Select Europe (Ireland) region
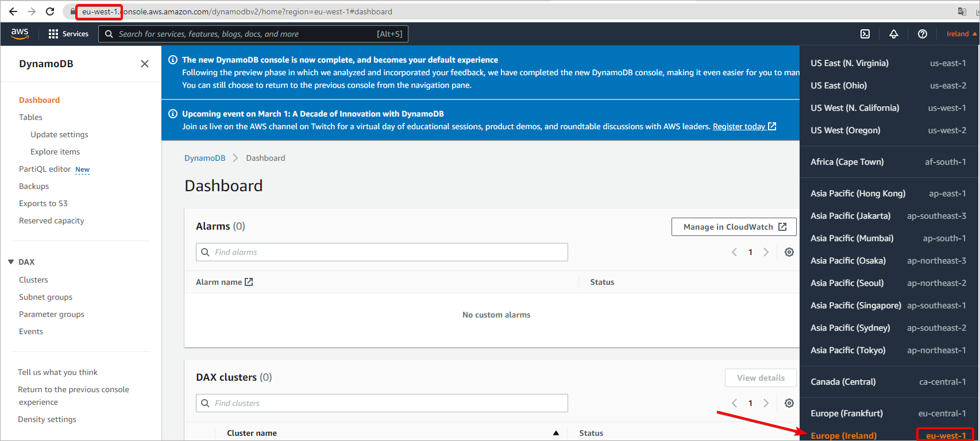 [888, 435]
